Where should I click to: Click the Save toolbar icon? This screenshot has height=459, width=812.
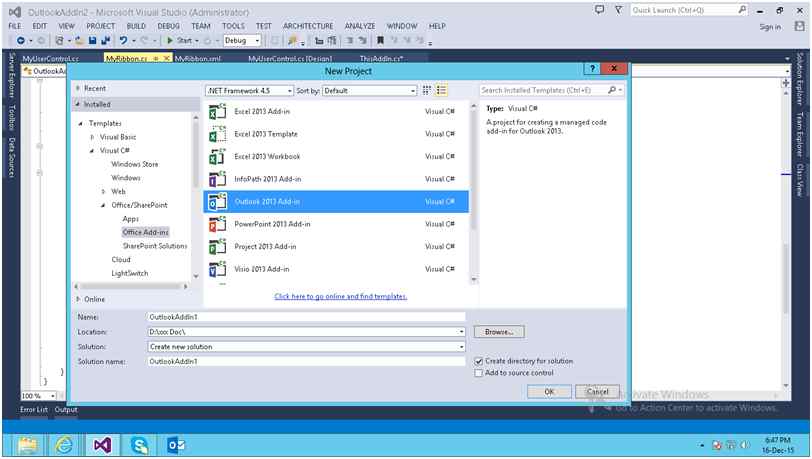coord(92,40)
